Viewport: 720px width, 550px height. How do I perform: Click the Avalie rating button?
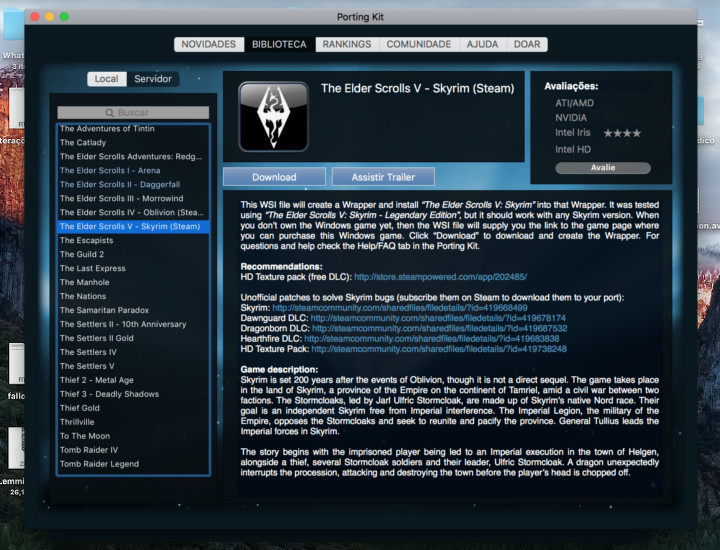pyautogui.click(x=603, y=168)
